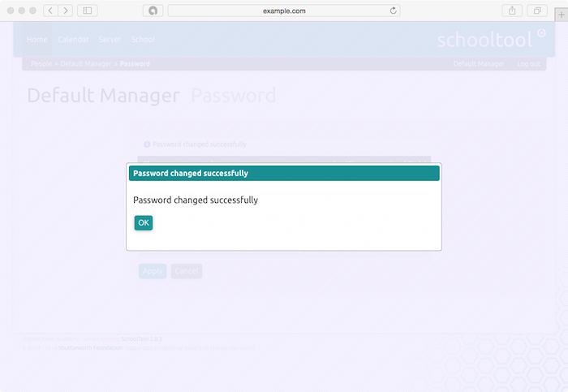The image size is (568, 392).
Task: Click the info icon beside success message
Action: (147, 144)
